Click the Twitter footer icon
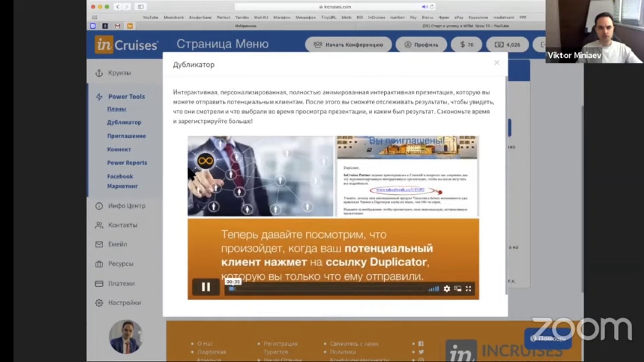The width and height of the screenshot is (644, 362). 421,352
